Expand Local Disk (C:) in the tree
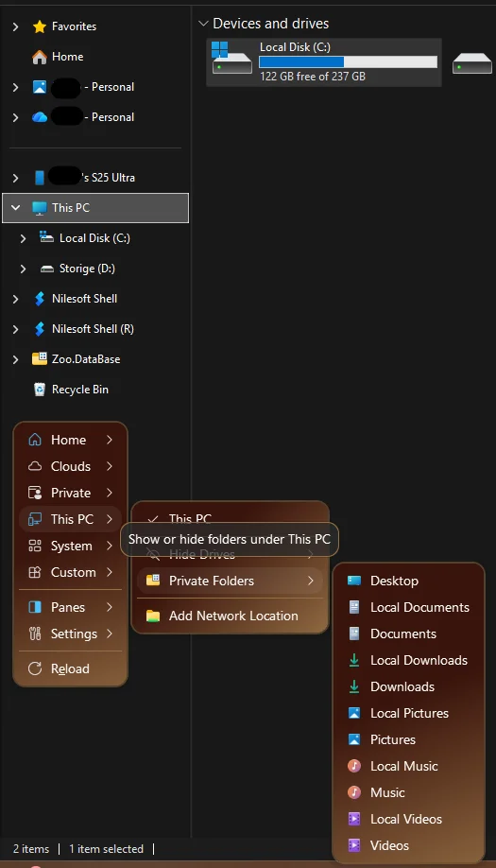Screen dimensions: 496x868 point(23,238)
